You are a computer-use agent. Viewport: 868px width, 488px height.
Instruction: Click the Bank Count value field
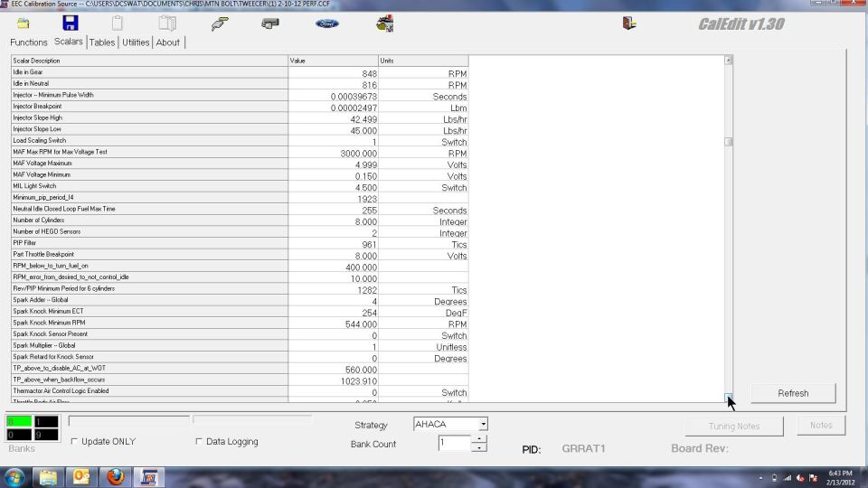(455, 443)
